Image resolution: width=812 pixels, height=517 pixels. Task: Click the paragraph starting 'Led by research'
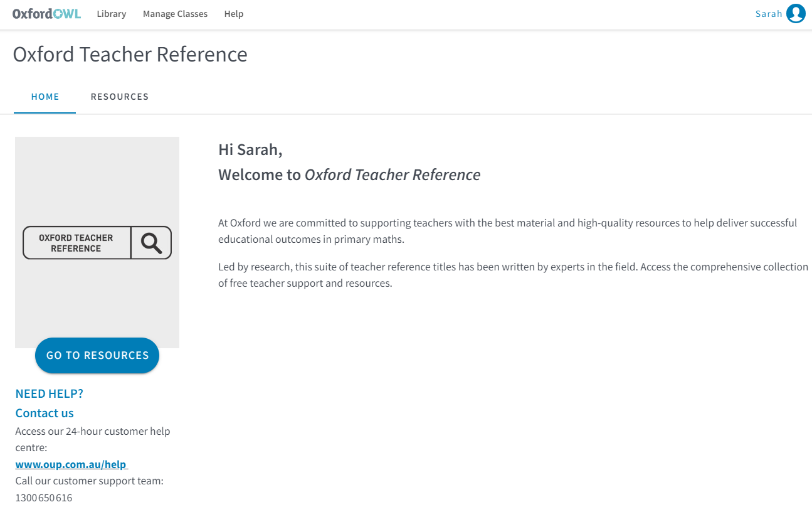point(512,275)
